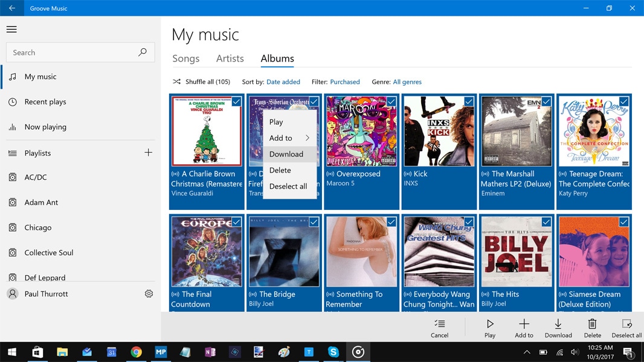The height and width of the screenshot is (362, 644).
Task: Open the AC/DC playlist
Action: tap(80, 177)
